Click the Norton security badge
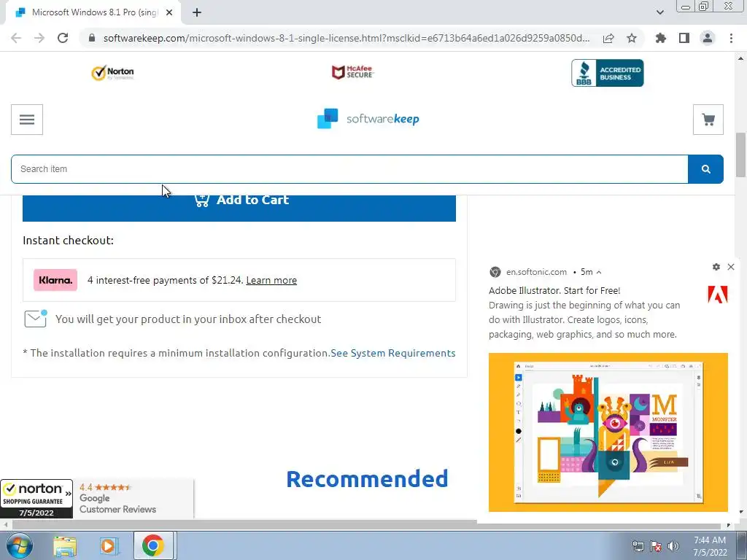 112,73
